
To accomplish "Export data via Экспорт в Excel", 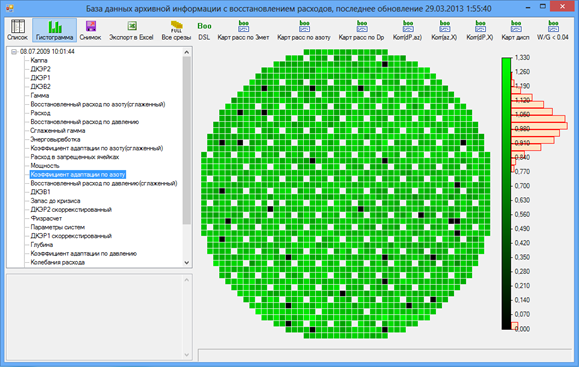I will [x=131, y=30].
